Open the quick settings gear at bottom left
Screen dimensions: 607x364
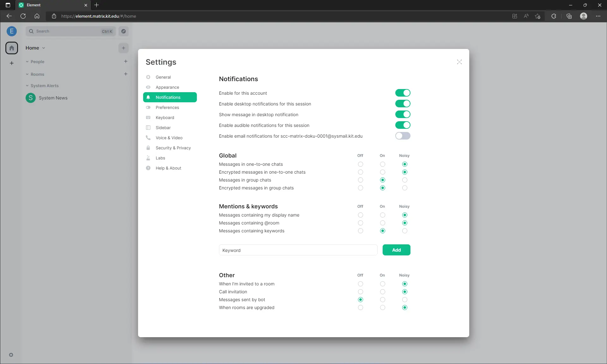tap(11, 355)
